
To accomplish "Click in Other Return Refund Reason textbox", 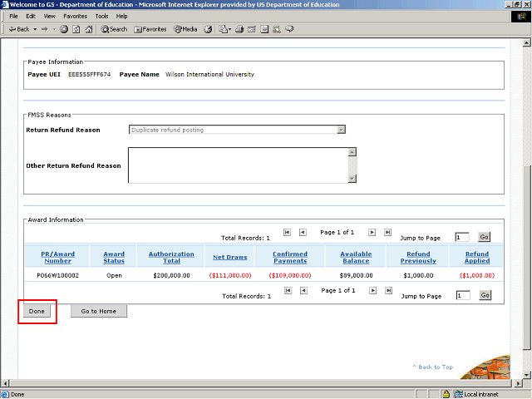I will [x=237, y=165].
